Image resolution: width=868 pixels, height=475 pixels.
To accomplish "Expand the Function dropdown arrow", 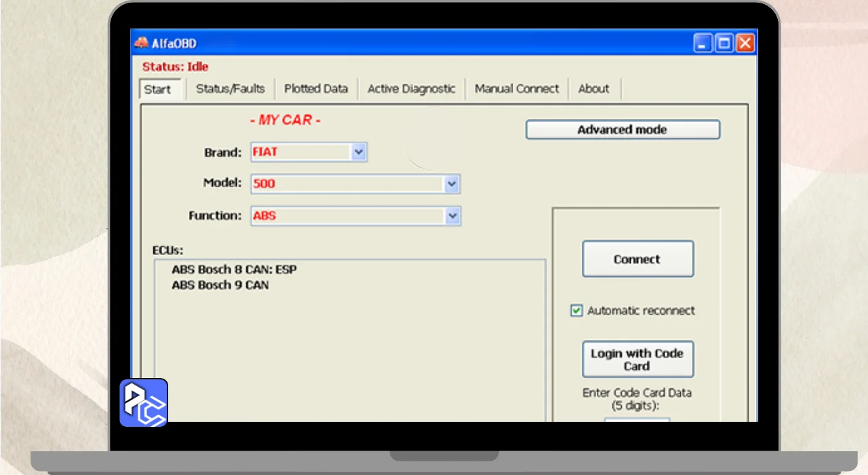I will point(452,216).
